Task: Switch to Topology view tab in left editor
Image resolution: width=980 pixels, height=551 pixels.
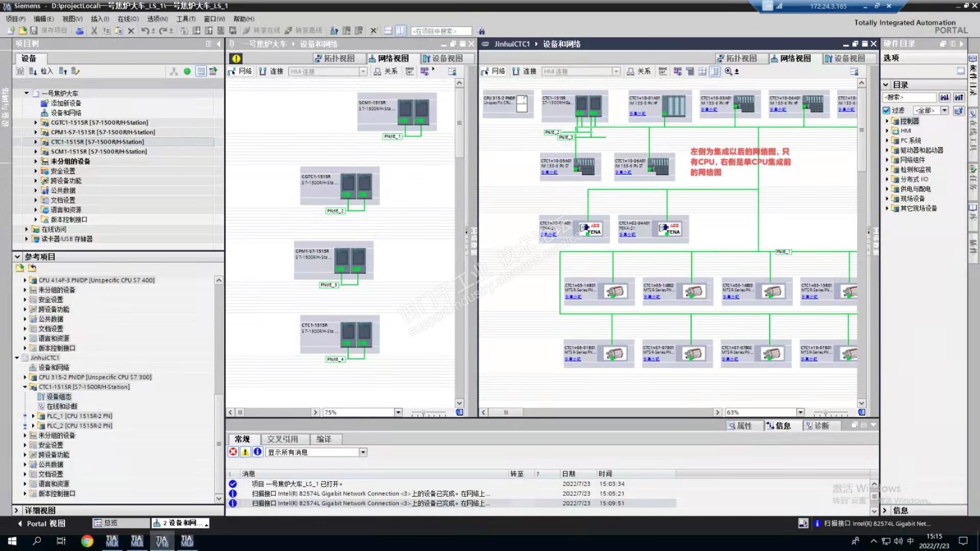Action: point(334,58)
